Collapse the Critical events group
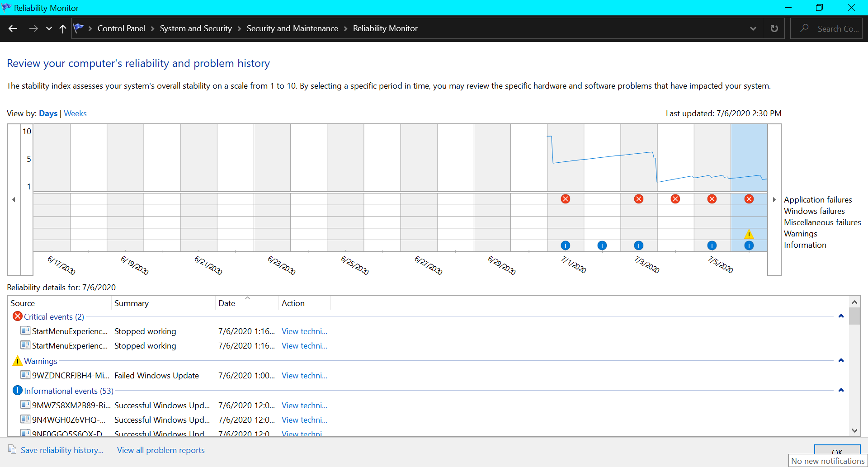Viewport: 868px width, 467px height. point(841,316)
